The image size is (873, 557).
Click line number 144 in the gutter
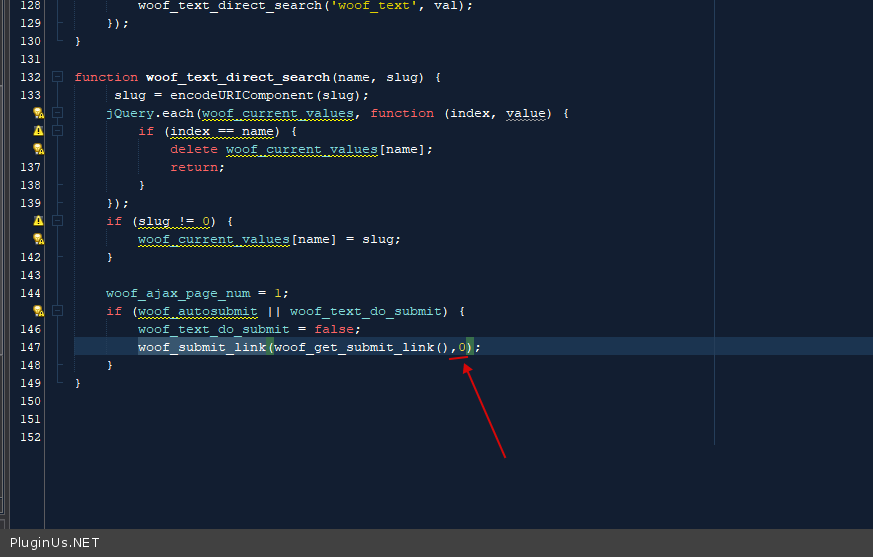(x=31, y=293)
